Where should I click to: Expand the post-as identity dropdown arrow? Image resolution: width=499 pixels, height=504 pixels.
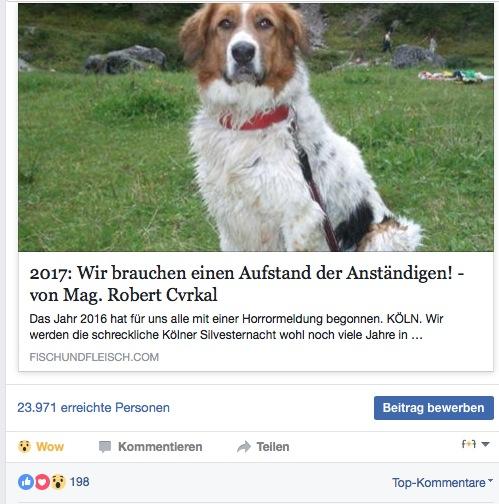pos(485,444)
